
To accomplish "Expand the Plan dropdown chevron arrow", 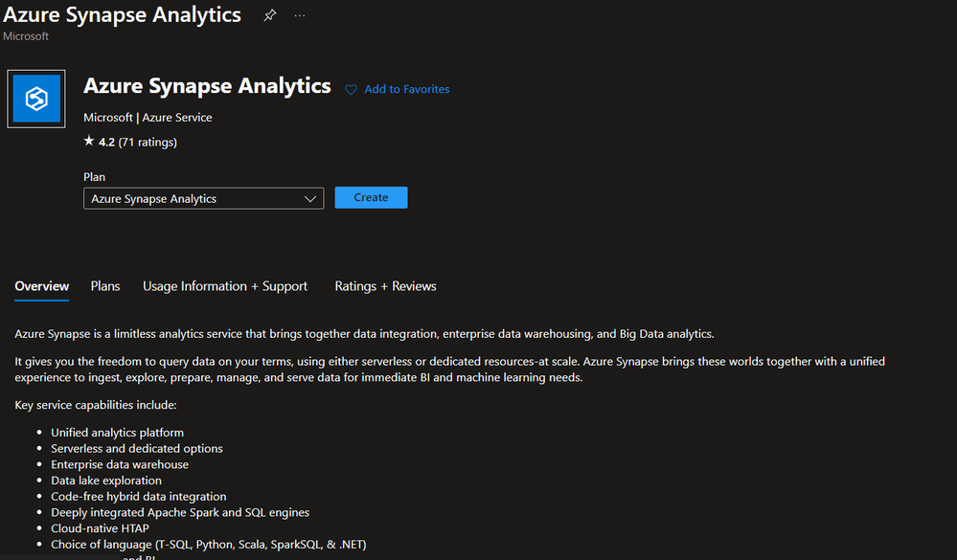I will [310, 199].
